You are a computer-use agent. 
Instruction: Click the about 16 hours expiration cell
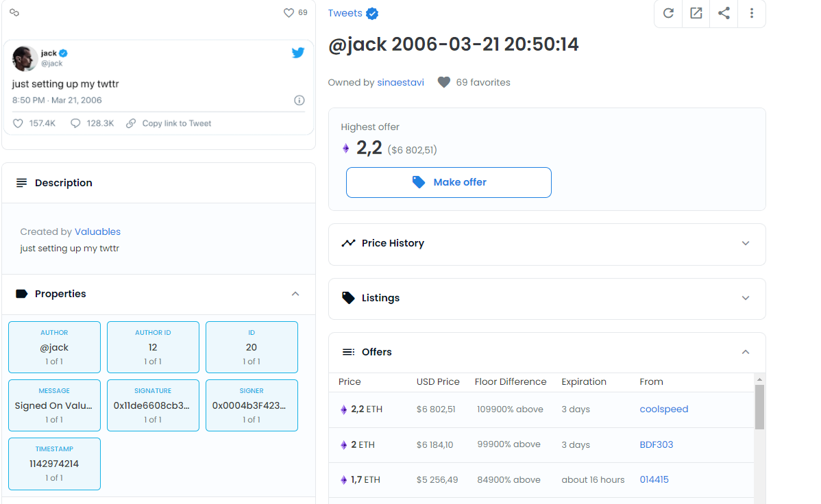[x=593, y=480]
